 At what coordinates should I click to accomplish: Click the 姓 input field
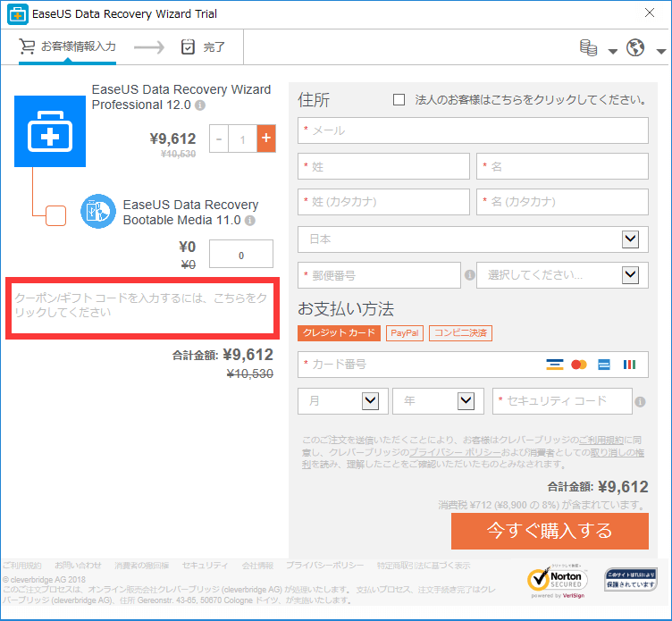(383, 166)
